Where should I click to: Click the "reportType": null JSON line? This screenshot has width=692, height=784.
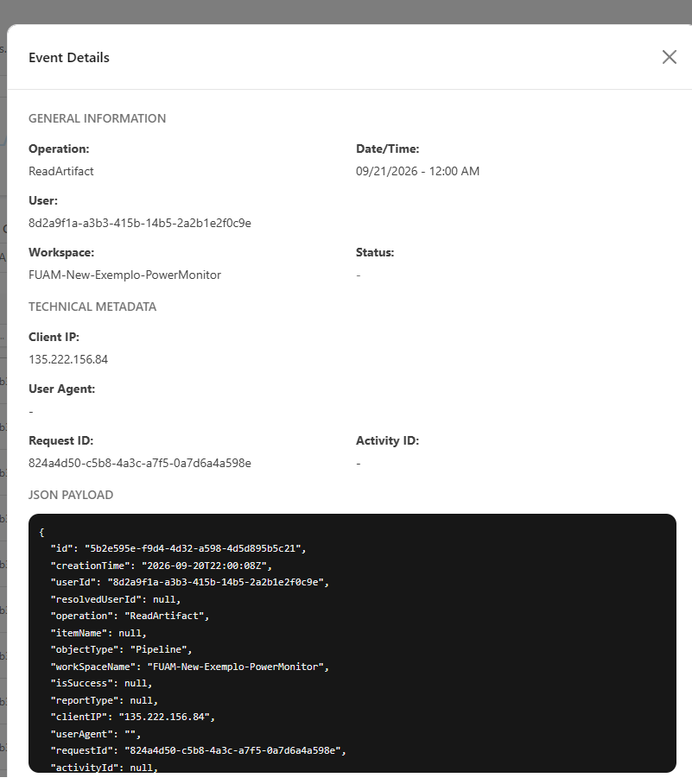104,700
